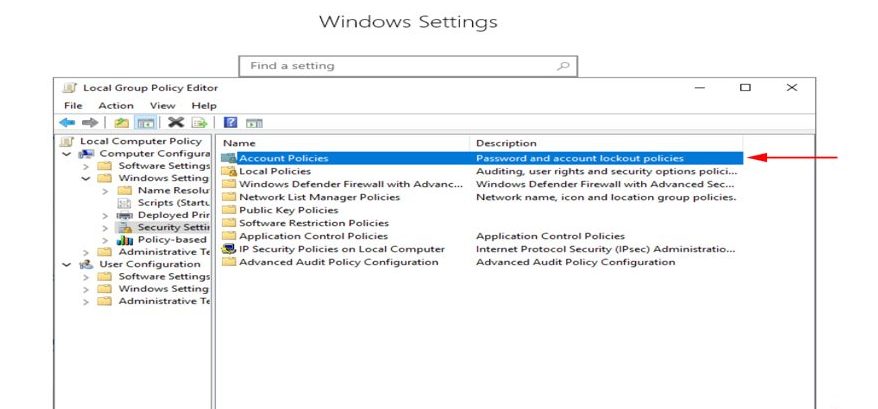The image size is (878, 409).
Task: Toggle the Show/Hide Action Pane toolbar icon
Action: [x=254, y=123]
